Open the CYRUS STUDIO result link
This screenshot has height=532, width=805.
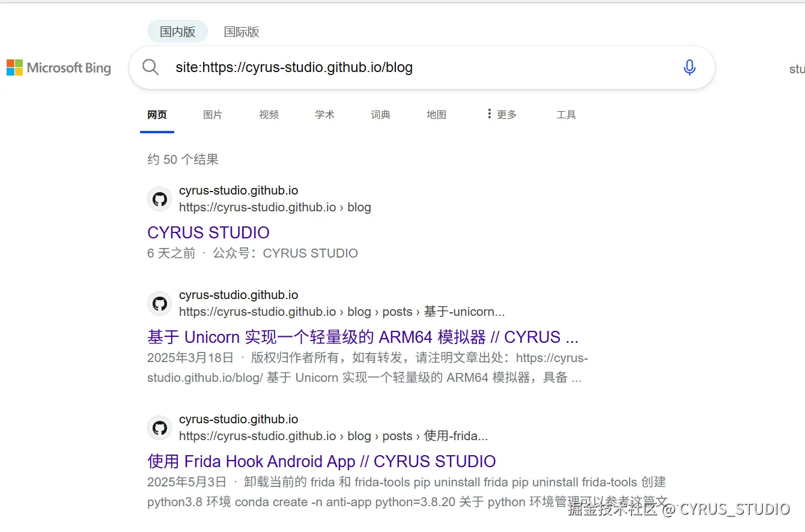pos(208,232)
